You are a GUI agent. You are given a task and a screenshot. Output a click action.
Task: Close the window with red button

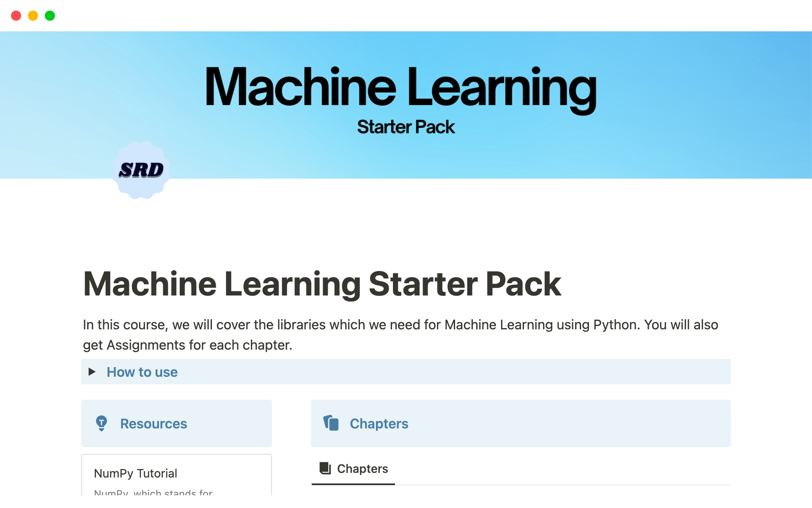coord(16,16)
